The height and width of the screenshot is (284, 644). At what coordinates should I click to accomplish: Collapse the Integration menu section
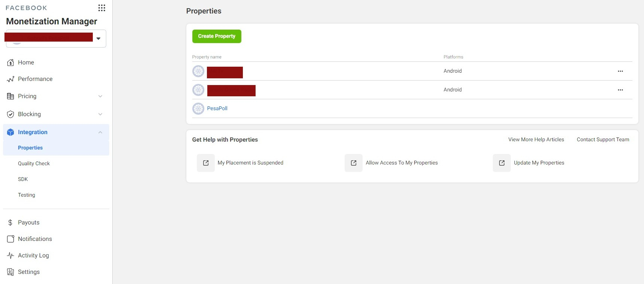100,132
